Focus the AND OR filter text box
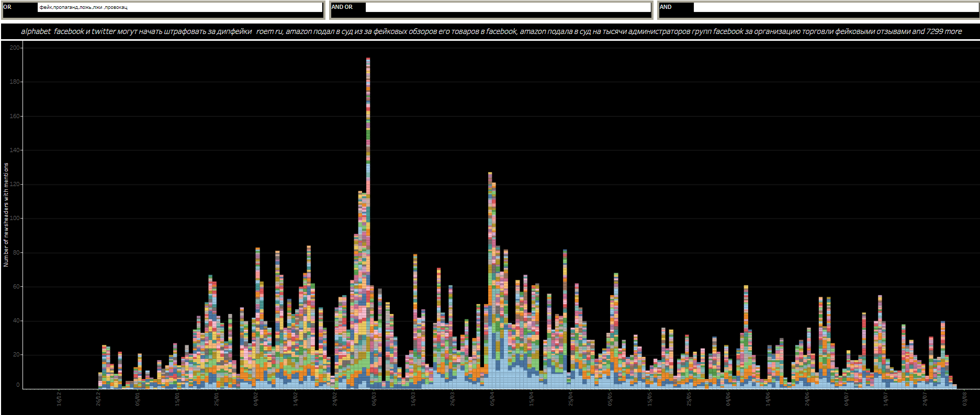Image resolution: width=980 pixels, height=415 pixels. click(x=508, y=7)
